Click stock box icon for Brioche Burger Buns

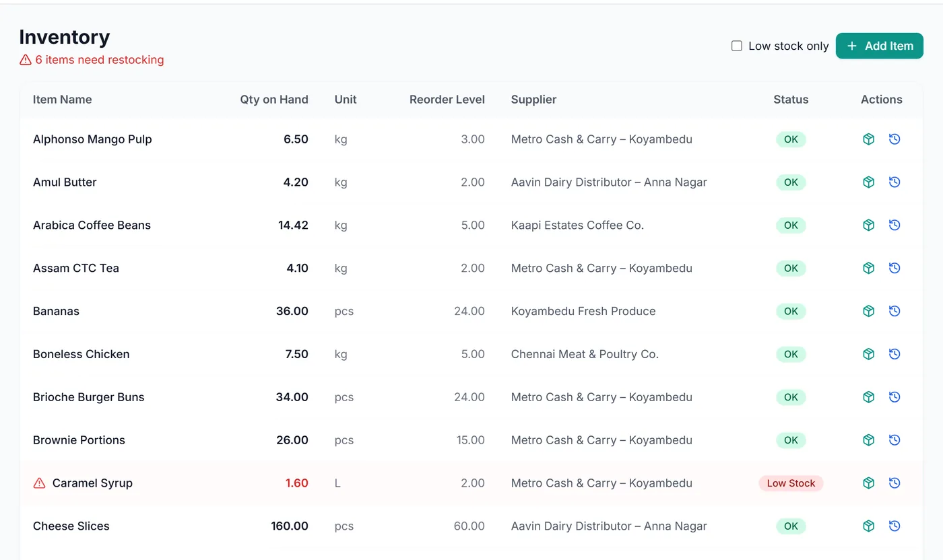869,397
